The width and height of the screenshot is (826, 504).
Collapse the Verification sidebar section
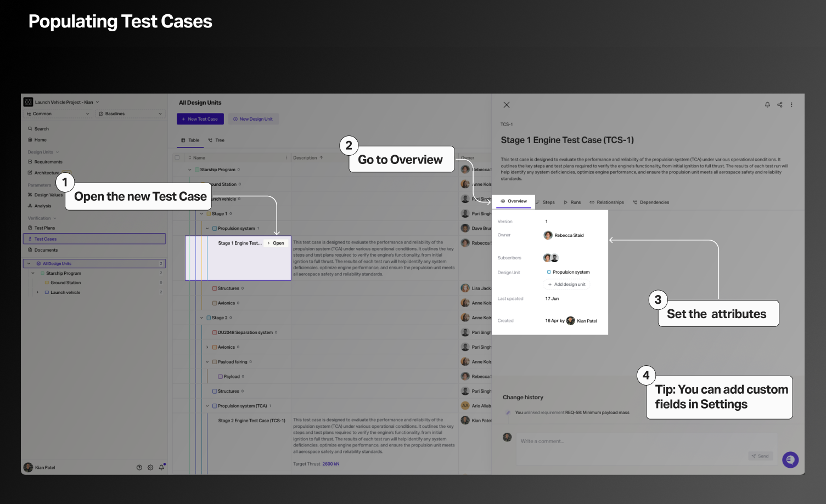click(55, 218)
